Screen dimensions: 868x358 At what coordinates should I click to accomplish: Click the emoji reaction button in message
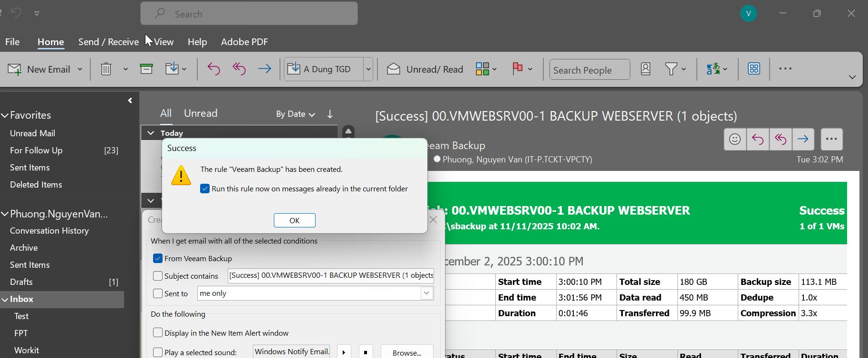(x=735, y=139)
